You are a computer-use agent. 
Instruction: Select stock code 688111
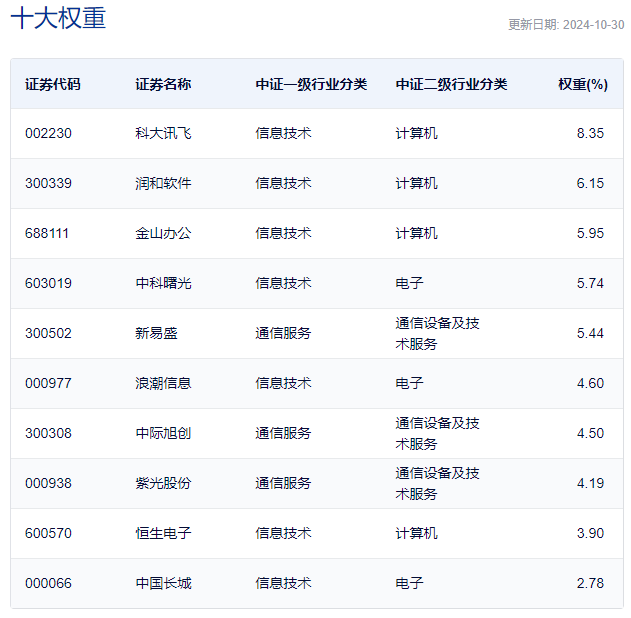click(47, 233)
